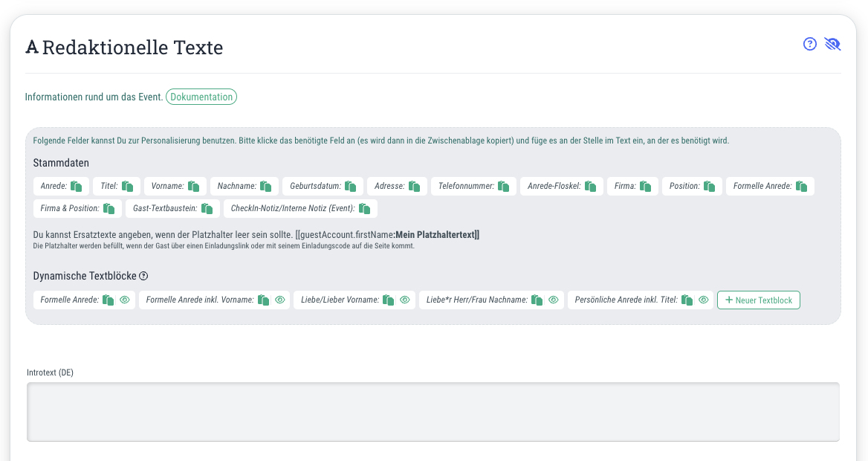Click into the Introtext (DE) field
868x461 pixels.
[x=433, y=412]
